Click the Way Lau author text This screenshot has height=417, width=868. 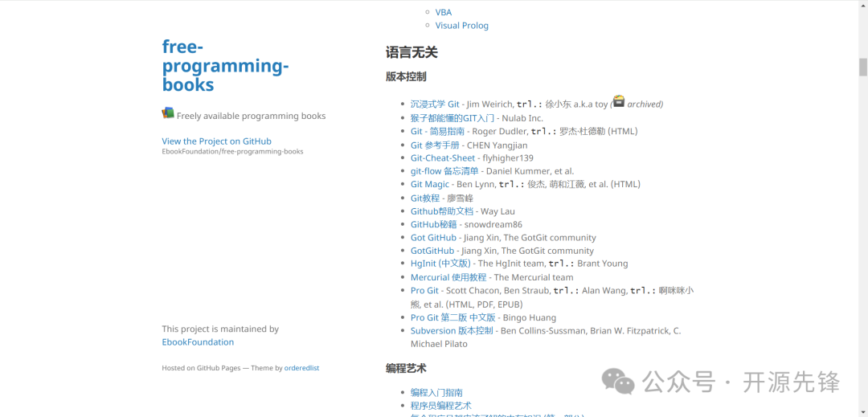pos(497,211)
